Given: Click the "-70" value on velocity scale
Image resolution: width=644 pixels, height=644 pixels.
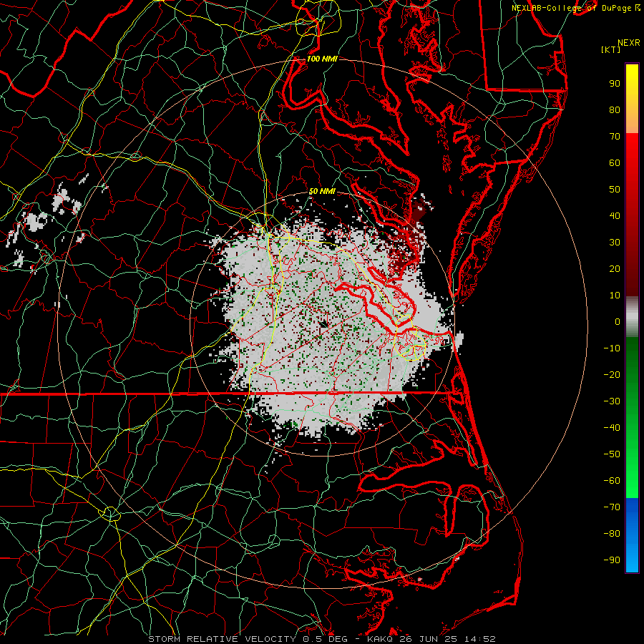Looking at the screenshot, I should coord(612,507).
